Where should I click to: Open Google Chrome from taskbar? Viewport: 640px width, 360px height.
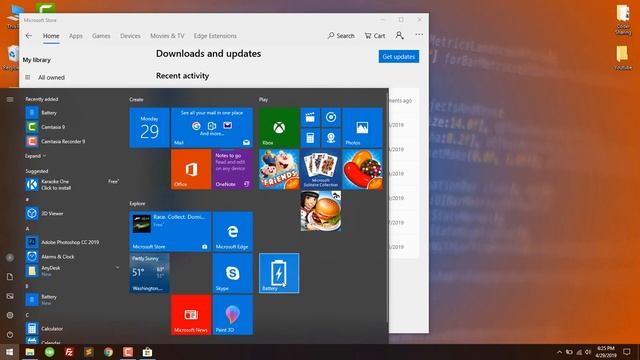coord(108,352)
